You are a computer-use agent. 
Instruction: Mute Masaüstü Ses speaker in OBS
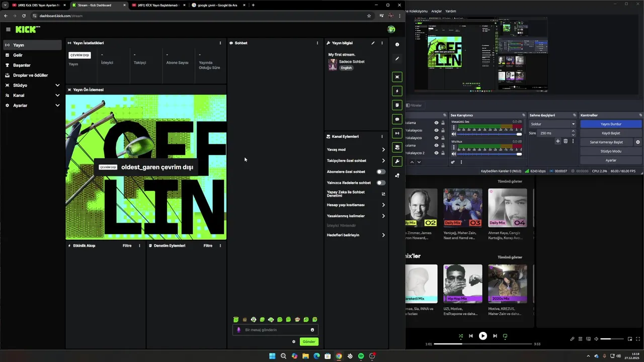(x=454, y=134)
